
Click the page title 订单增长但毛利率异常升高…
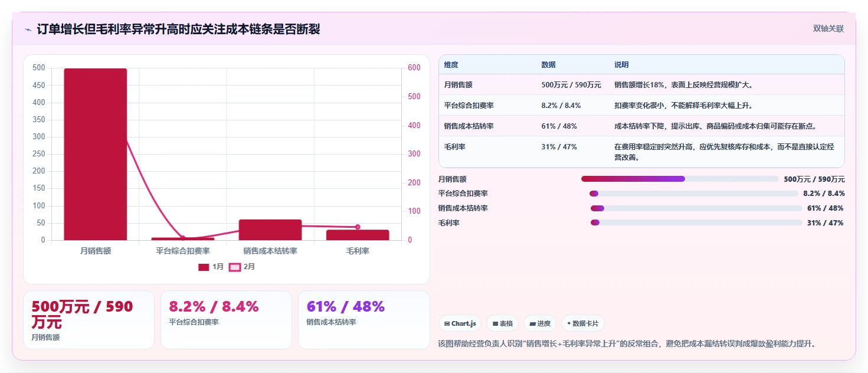178,29
